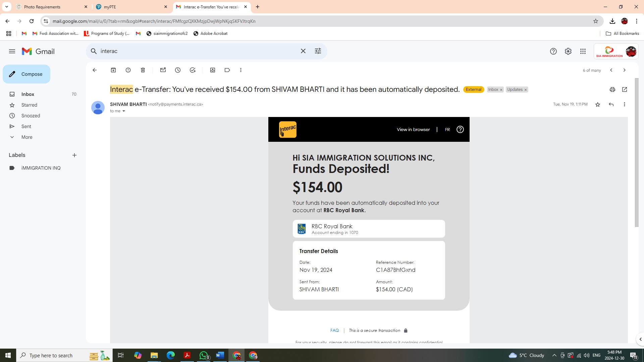Open the Labels tag icon
Viewport: 644px width, 362px height.
[227, 70]
